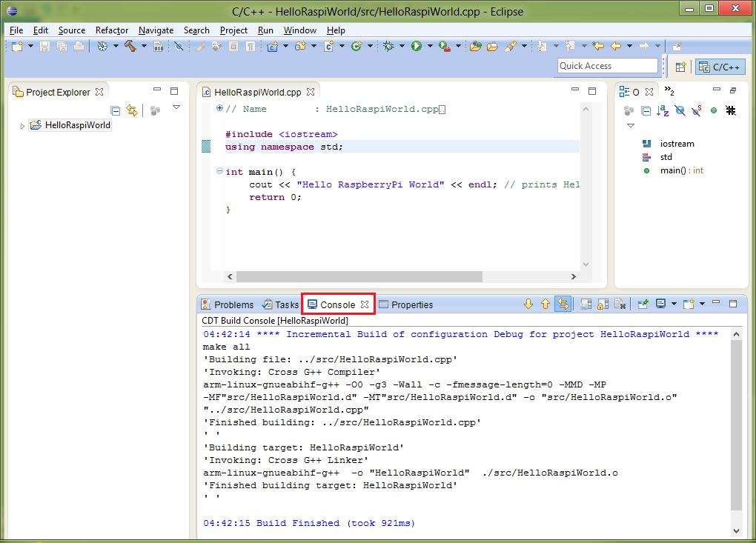Close the Console tab
756x543 pixels.
pyautogui.click(x=365, y=304)
